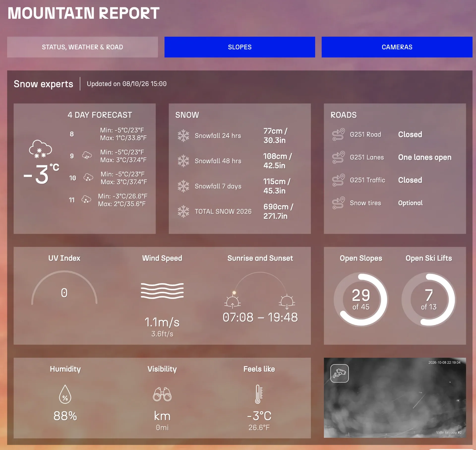This screenshot has width=476, height=450.
Task: Click the Snowfall 24 hrs snowflake icon
Action: 183,136
